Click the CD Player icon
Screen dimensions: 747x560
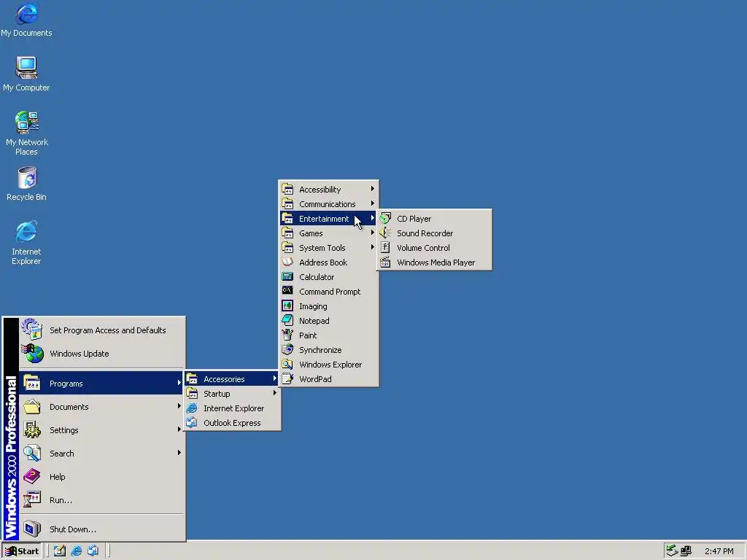[x=385, y=219]
